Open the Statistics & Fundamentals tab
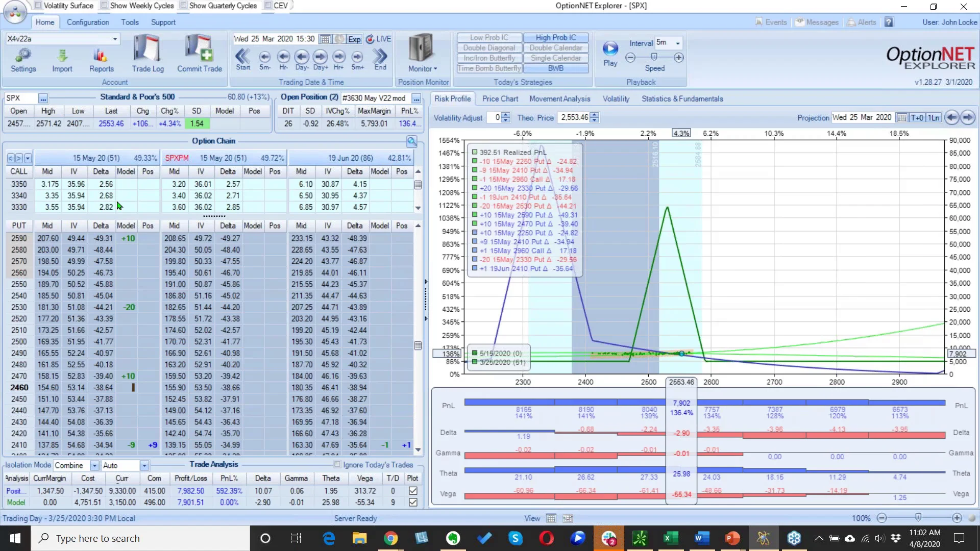This screenshot has height=551, width=980. coord(682,99)
